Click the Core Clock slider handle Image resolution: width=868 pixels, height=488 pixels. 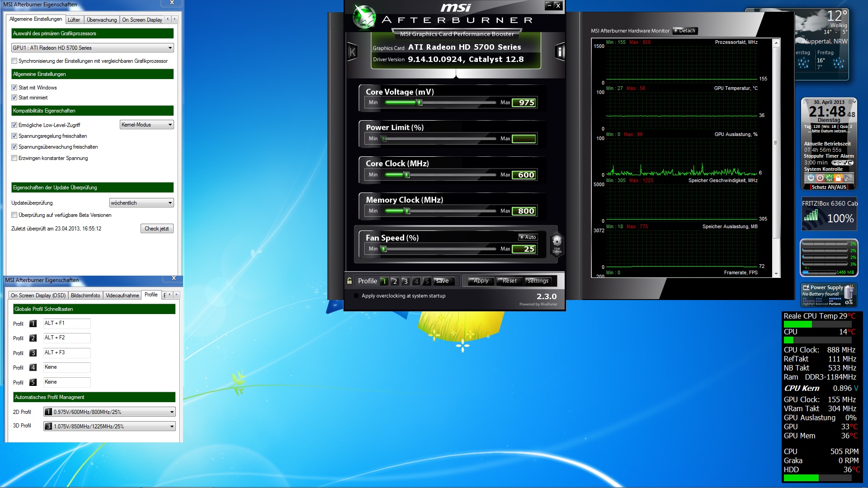click(407, 175)
